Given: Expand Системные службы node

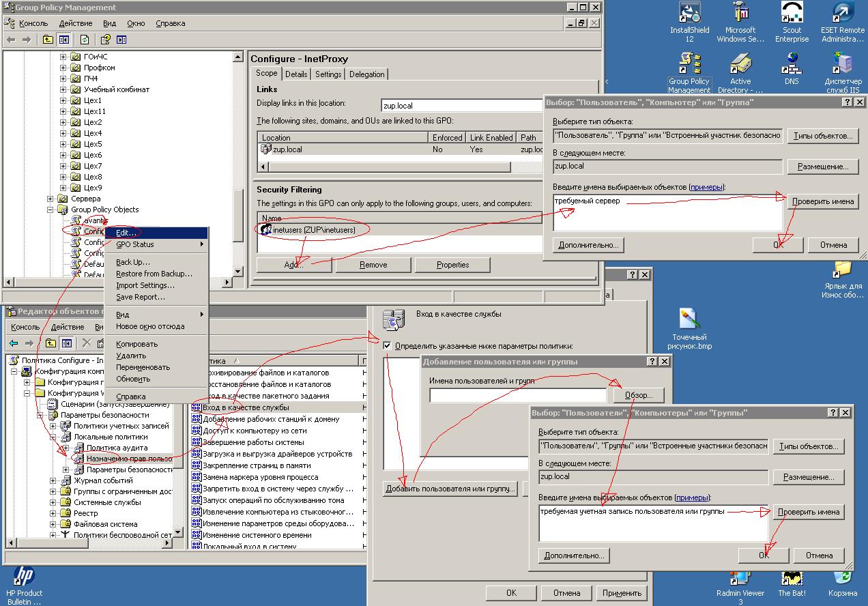Looking at the screenshot, I should [53, 502].
